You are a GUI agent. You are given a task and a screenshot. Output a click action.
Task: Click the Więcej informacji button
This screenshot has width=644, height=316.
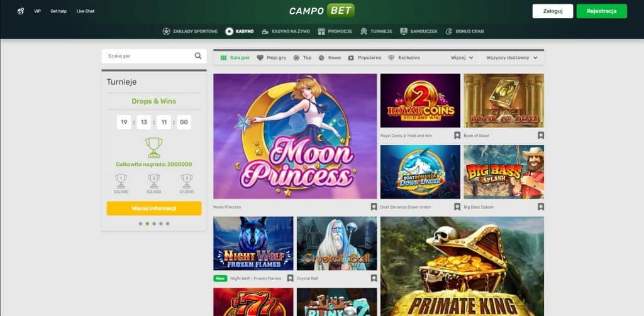tap(154, 209)
